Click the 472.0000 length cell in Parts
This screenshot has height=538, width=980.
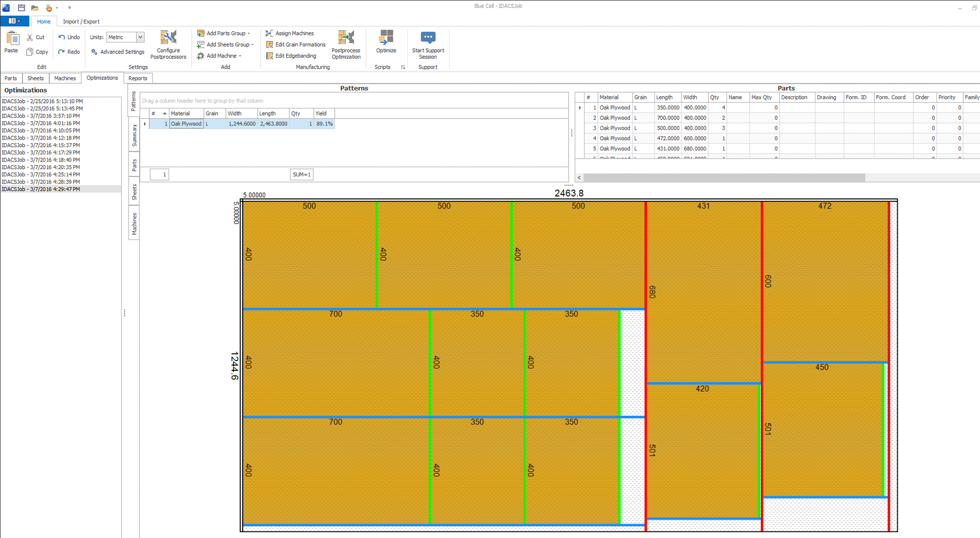pos(667,139)
